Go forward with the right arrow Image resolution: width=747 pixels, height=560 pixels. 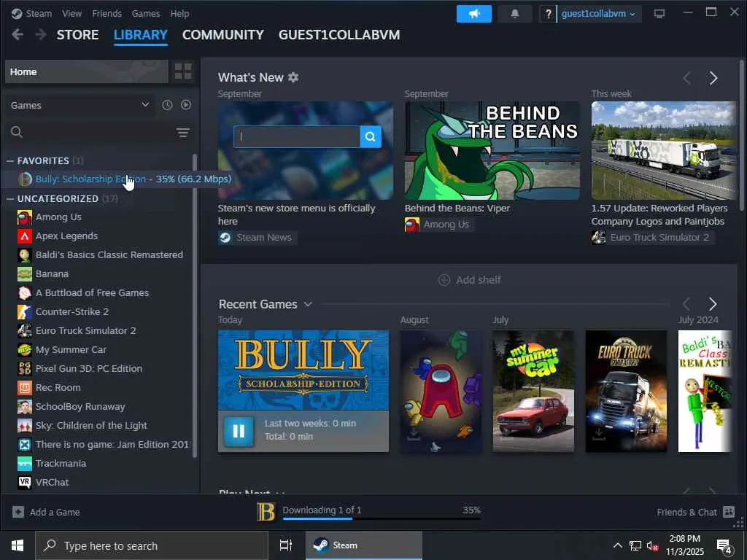41,35
